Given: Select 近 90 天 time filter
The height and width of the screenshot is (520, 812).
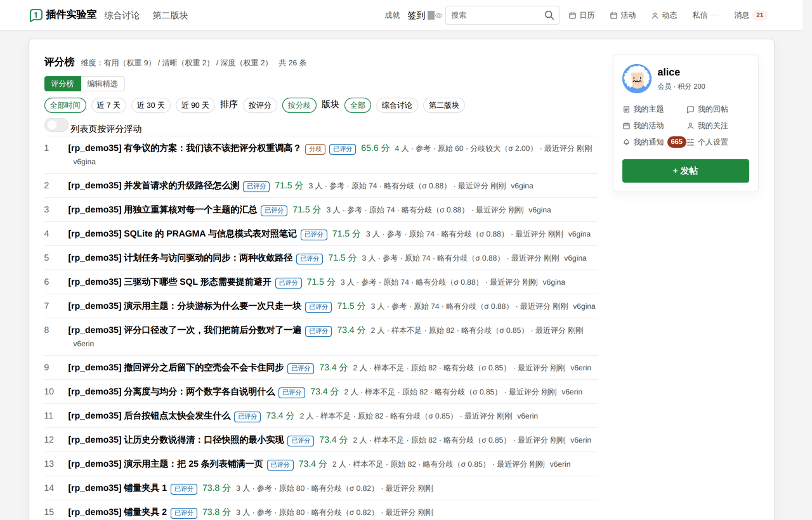Looking at the screenshot, I should coord(195,105).
